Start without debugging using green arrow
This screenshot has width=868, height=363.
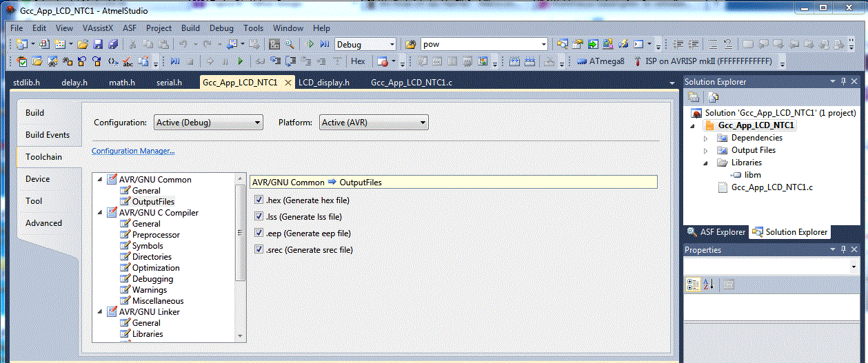[x=310, y=44]
